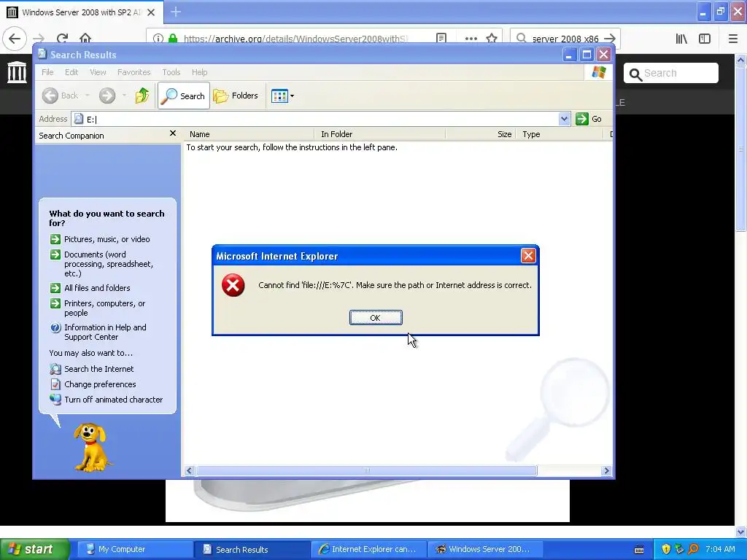Click the Windows Start button
The width and height of the screenshot is (747, 560).
(34, 549)
